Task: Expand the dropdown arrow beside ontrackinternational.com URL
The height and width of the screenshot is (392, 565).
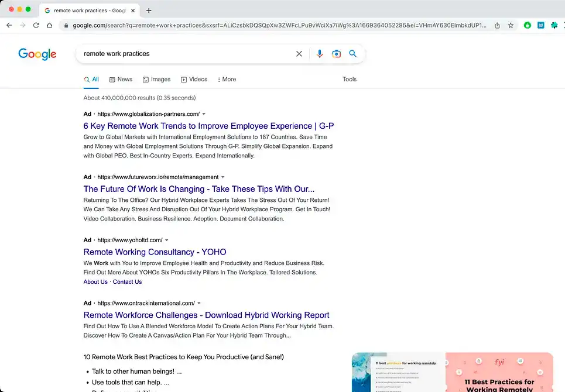Action: pos(199,303)
